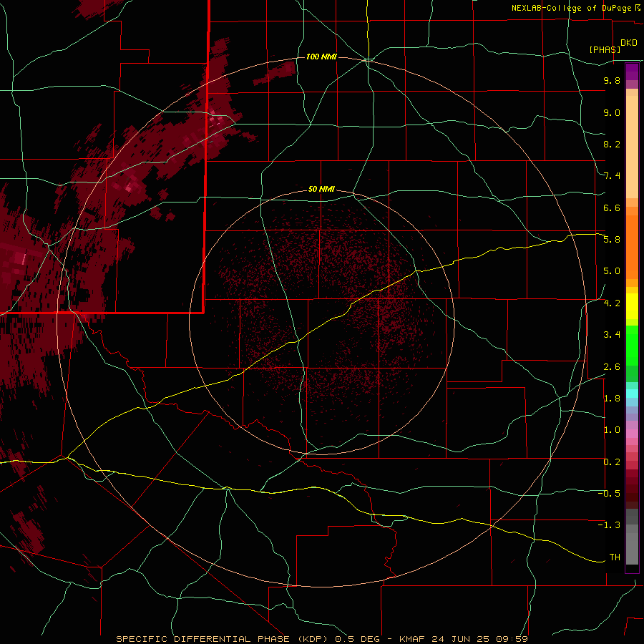Click the 50 NMI range ring label

[x=321, y=189]
